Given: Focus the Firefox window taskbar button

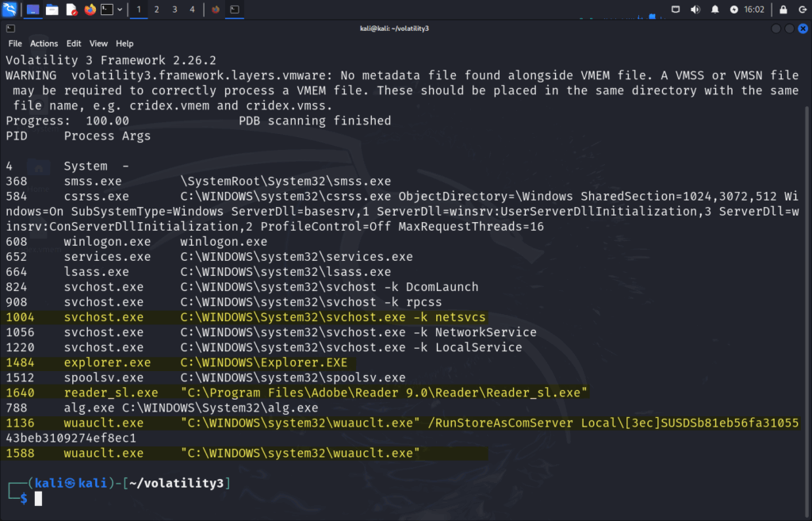Looking at the screenshot, I should [x=216, y=10].
